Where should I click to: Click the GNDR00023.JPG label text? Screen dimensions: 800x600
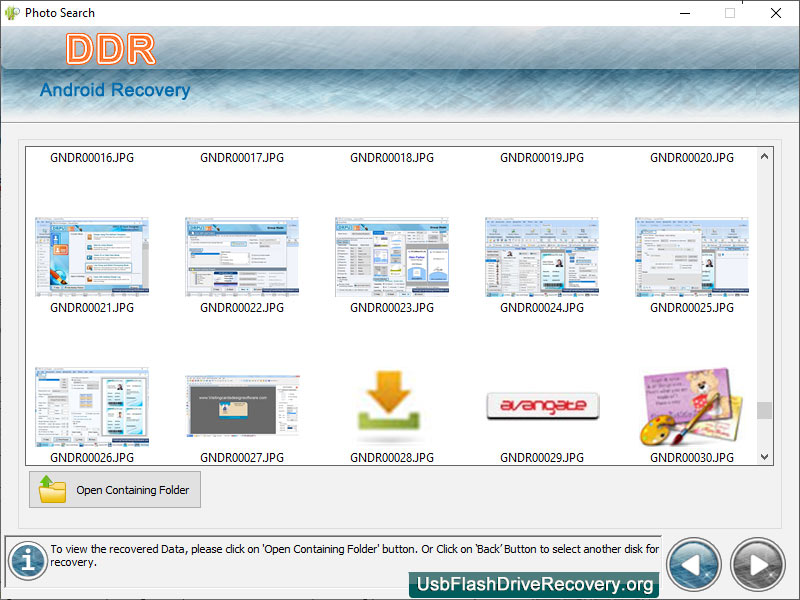click(x=392, y=308)
